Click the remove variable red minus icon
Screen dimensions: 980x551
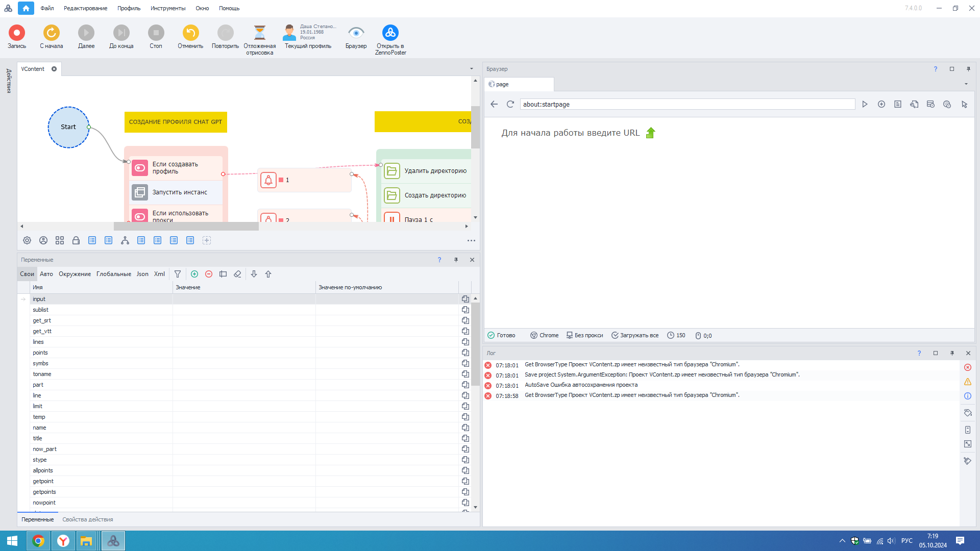point(209,274)
